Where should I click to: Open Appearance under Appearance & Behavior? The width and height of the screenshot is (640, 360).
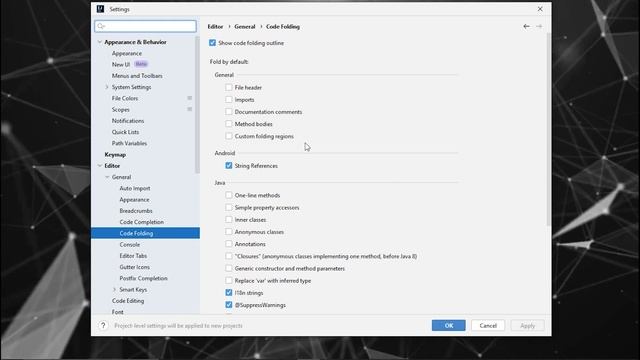pyautogui.click(x=127, y=53)
